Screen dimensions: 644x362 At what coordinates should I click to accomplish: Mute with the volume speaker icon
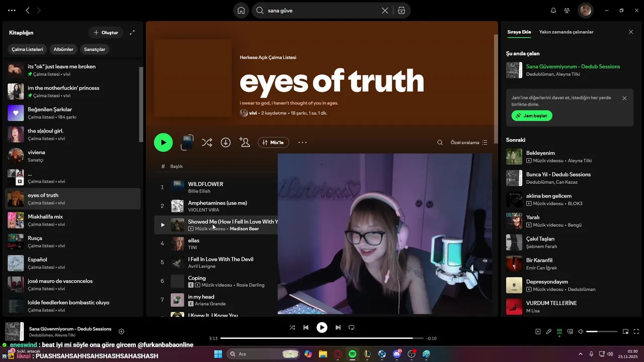tap(581, 331)
